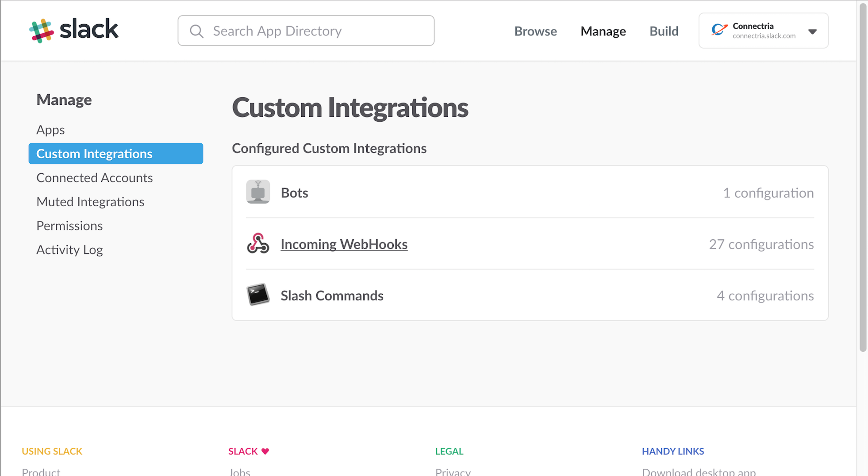This screenshot has width=868, height=476.
Task: Click the 4 configurations count
Action: point(765,295)
